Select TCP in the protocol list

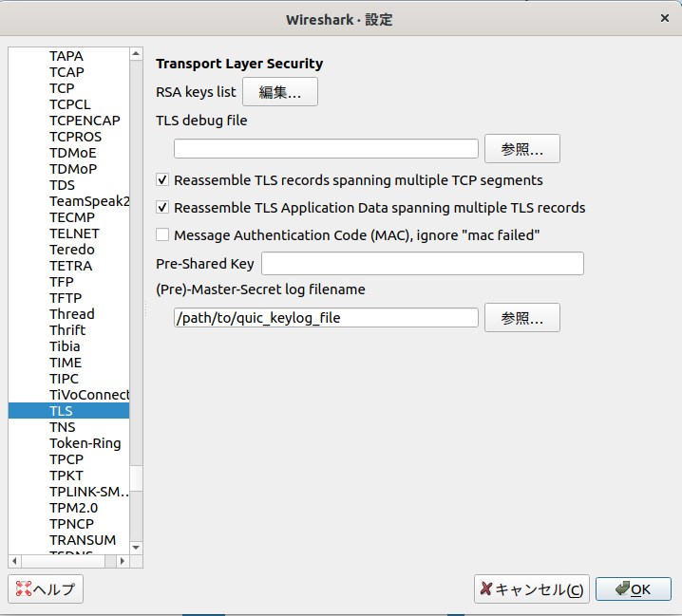62,88
